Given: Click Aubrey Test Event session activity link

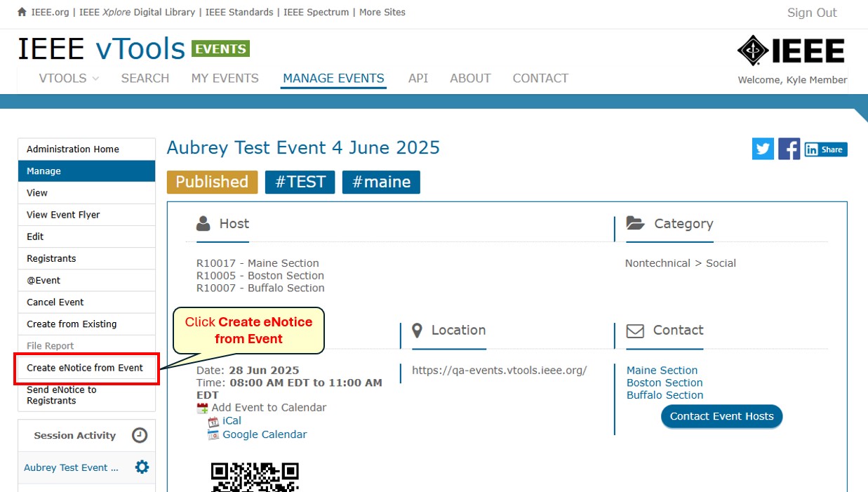Looking at the screenshot, I should pyautogui.click(x=71, y=467).
